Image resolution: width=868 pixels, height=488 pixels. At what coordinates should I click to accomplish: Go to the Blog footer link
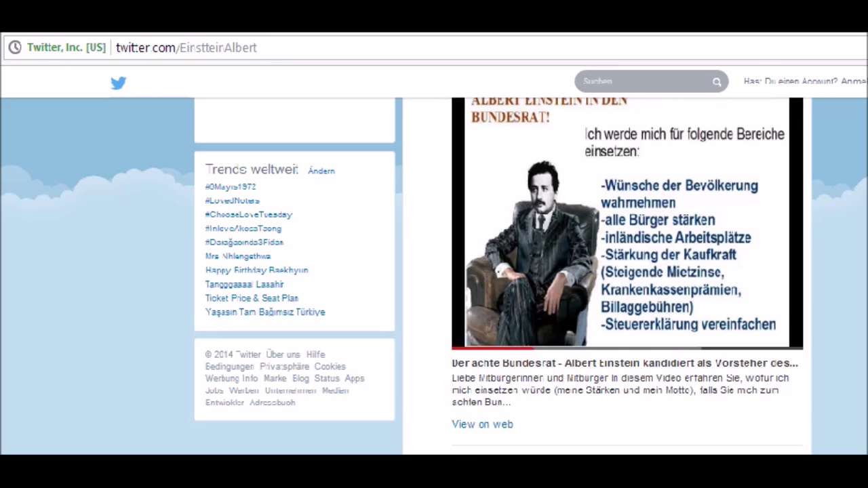click(x=300, y=378)
